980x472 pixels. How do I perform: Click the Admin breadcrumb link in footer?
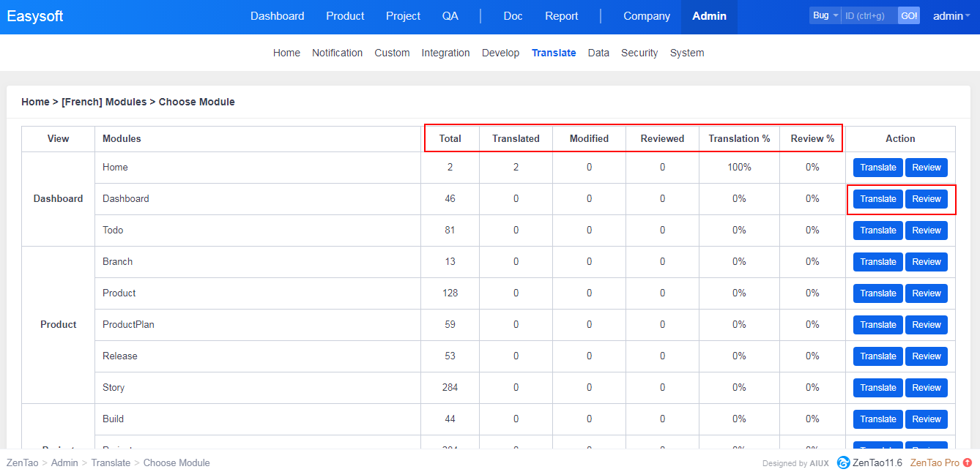(x=64, y=462)
